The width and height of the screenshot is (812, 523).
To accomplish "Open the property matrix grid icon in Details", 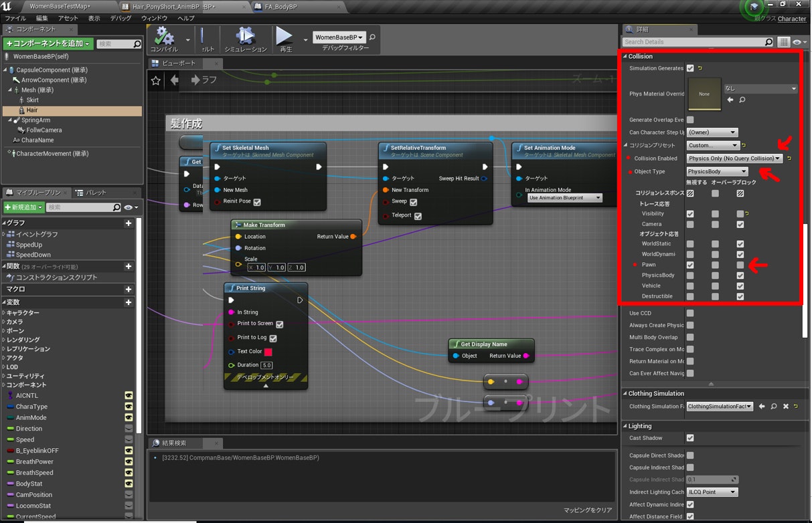I will click(x=784, y=41).
